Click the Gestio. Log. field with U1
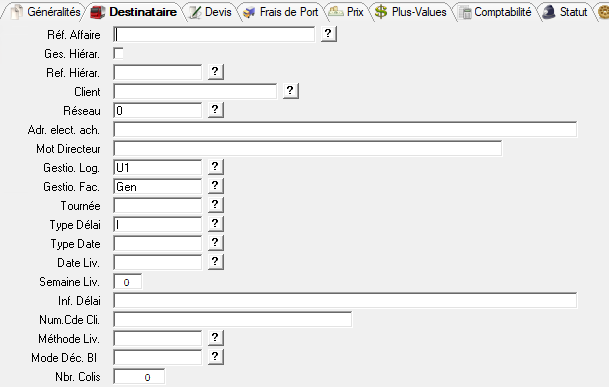Image resolution: width=609 pixels, height=387 pixels. (158, 168)
